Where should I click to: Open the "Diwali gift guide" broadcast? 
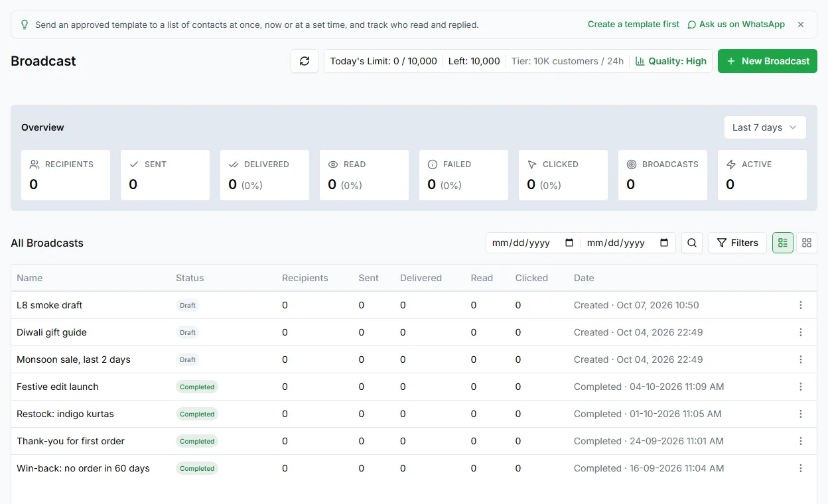pos(52,332)
